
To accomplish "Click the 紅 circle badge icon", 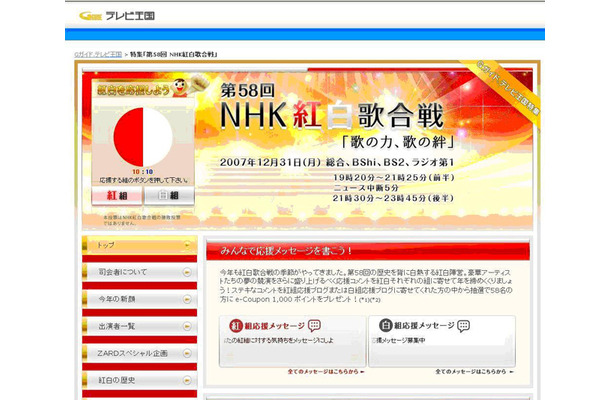I will click(x=236, y=326).
